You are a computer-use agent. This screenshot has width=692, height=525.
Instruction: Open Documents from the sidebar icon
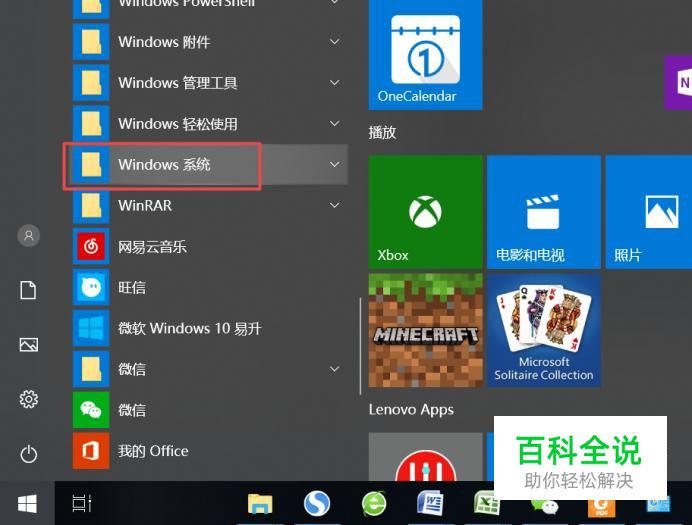[28, 290]
